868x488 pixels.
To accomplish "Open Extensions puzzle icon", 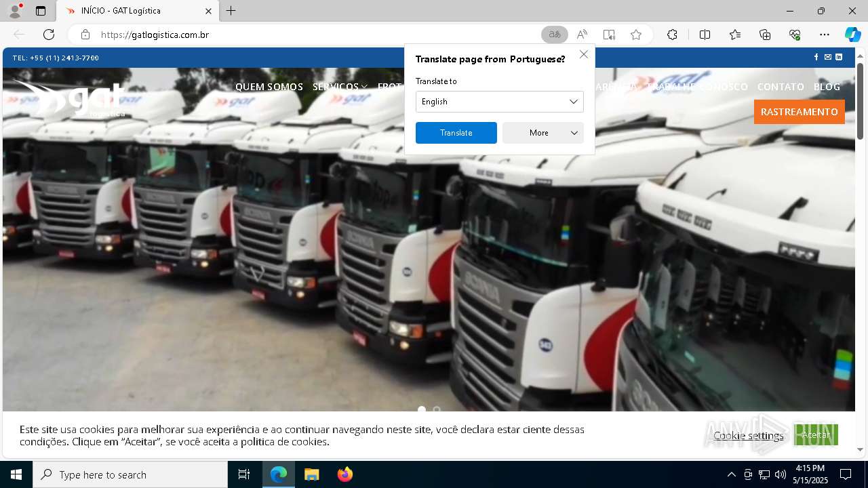I will pos(672,35).
